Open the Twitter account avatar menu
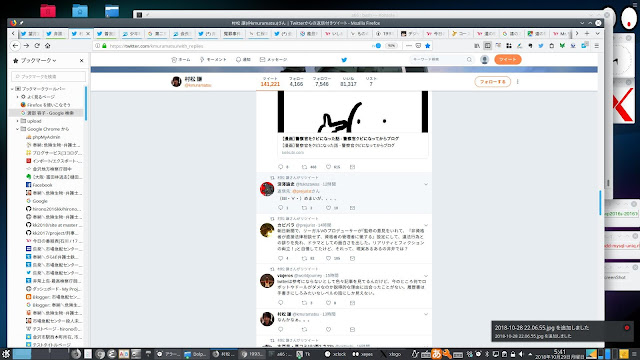Image resolution: width=640 pixels, height=360 pixels. [484, 60]
